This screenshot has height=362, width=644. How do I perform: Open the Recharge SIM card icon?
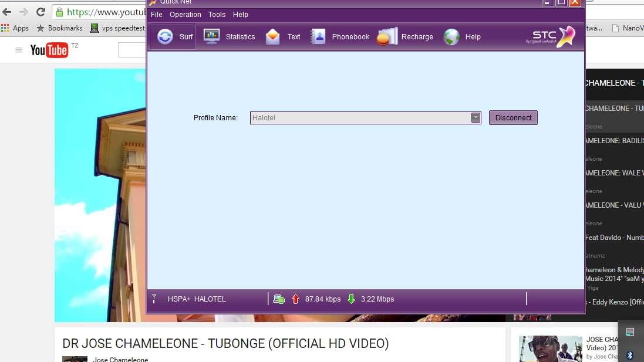point(387,36)
